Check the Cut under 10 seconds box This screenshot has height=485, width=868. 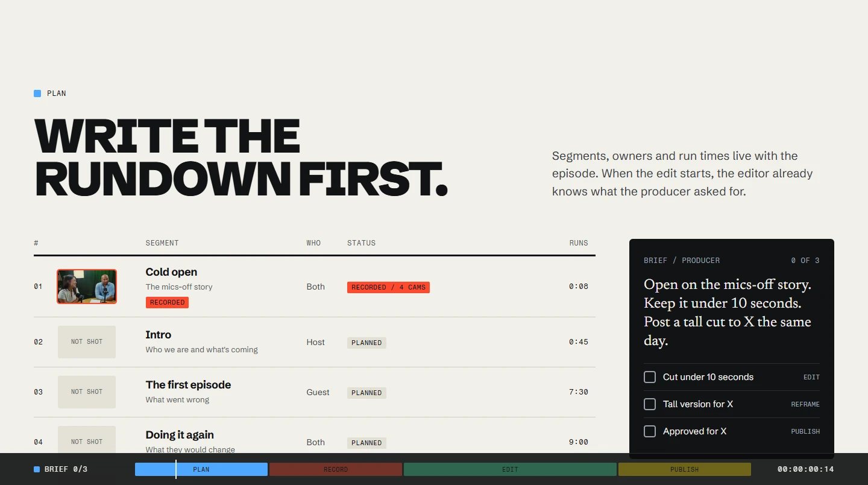(650, 377)
